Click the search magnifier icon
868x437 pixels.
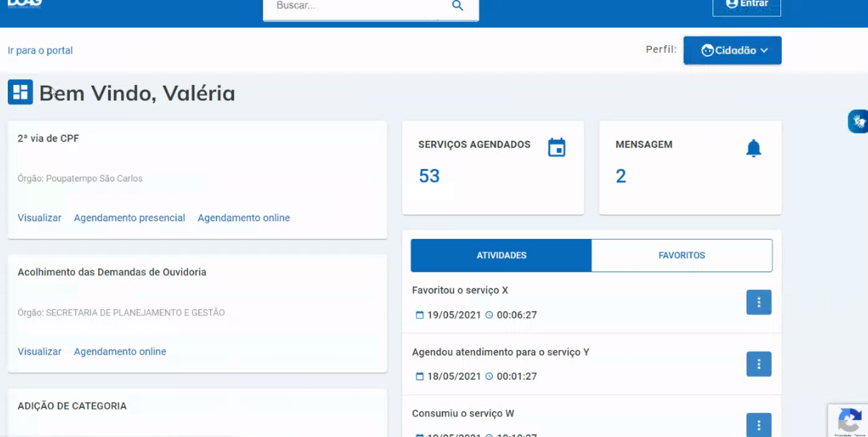point(457,6)
